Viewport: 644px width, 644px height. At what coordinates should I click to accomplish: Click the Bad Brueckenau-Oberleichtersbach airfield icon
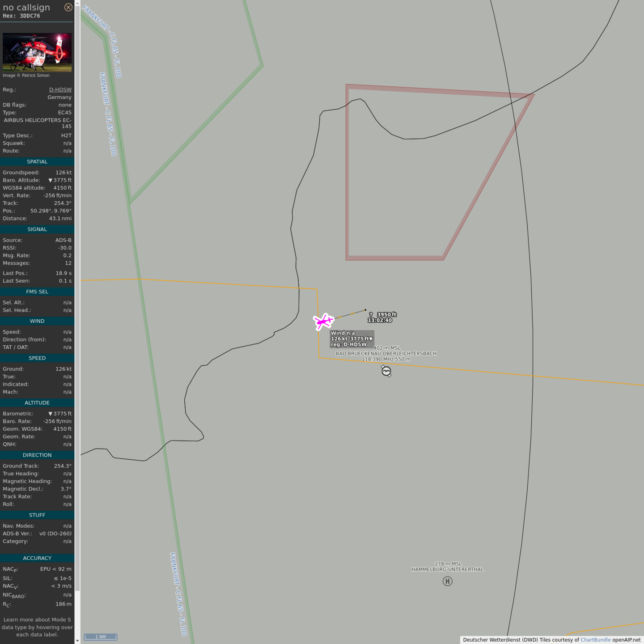tap(386, 371)
